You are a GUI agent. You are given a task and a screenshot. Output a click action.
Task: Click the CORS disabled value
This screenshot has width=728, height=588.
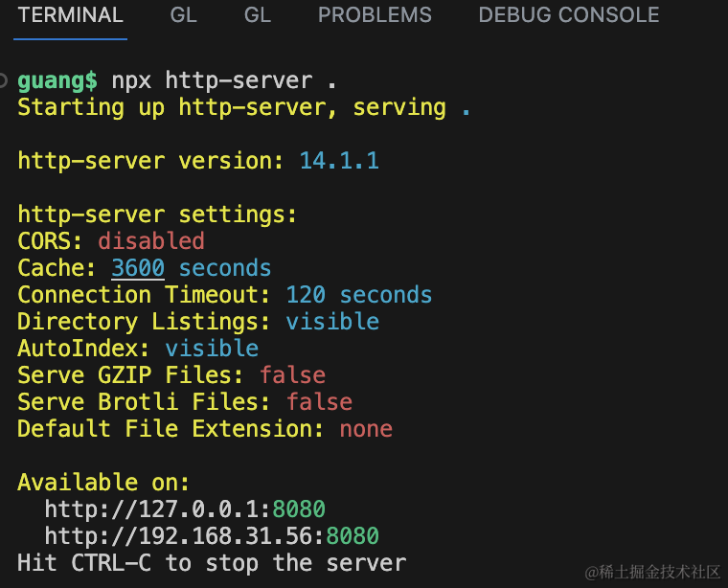coord(151,241)
